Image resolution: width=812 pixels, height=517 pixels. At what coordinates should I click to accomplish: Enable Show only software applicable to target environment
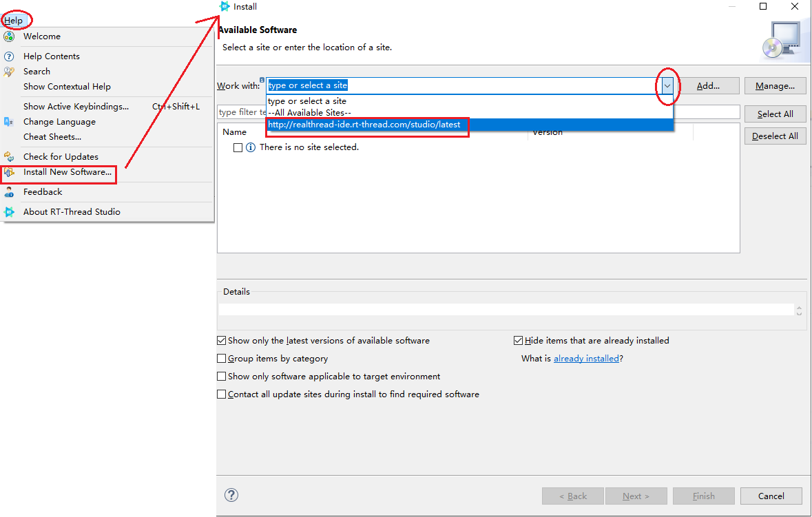[221, 377]
